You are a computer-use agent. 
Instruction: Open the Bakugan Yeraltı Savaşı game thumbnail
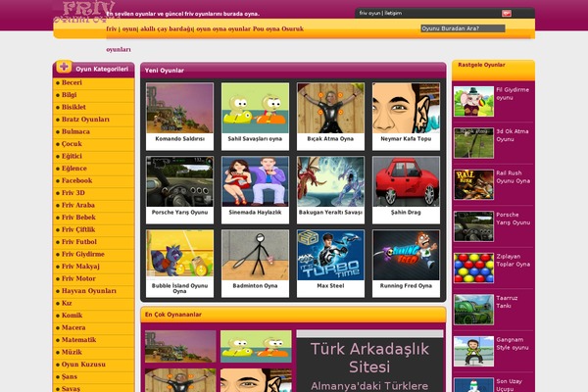pyautogui.click(x=330, y=181)
